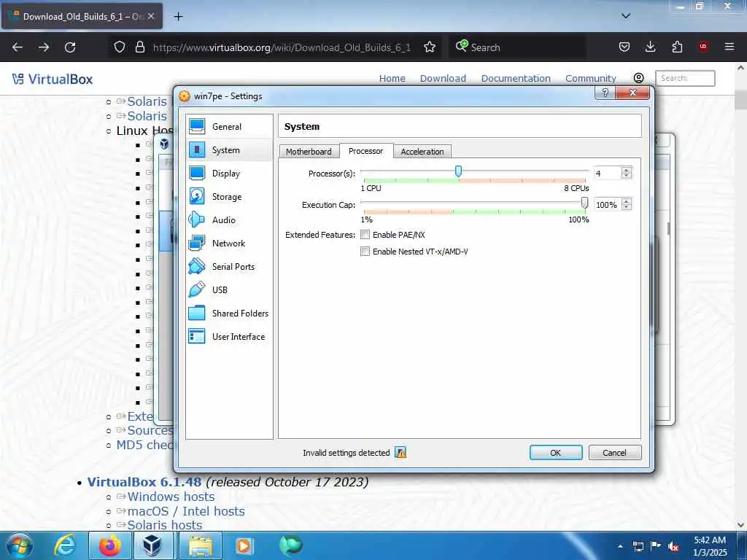Switch to the Motherboard tab
747x560 pixels.
[x=309, y=152]
